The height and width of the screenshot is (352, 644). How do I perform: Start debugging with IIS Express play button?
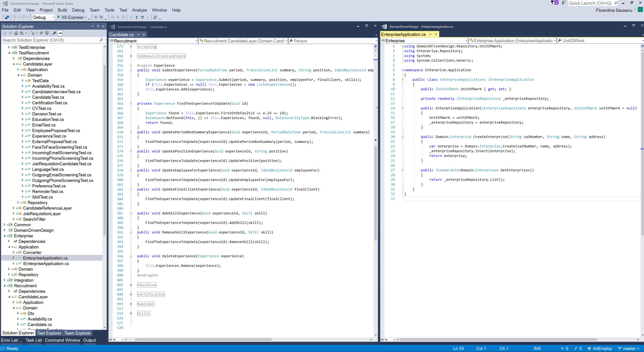(x=58, y=17)
